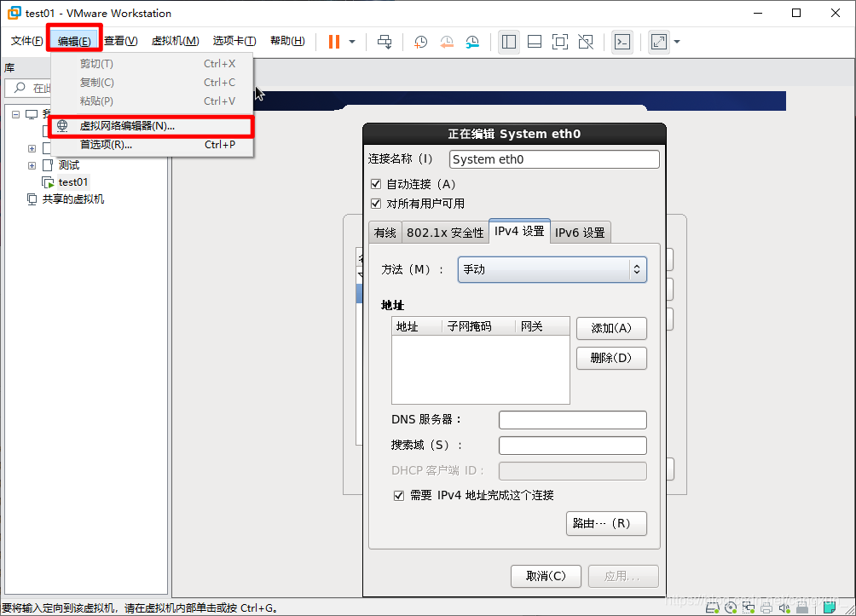Choose 虚拟网络编辑器(N)... from the menu

tap(152, 126)
